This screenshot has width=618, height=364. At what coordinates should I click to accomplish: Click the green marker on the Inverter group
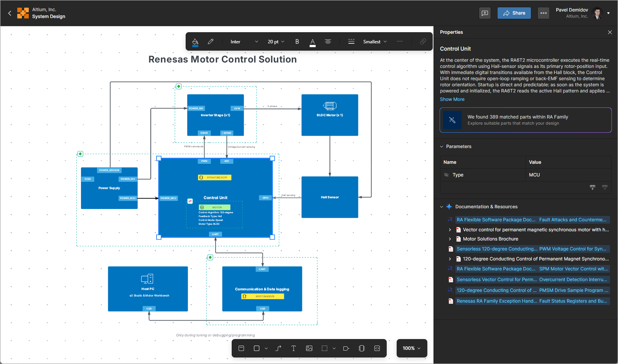click(178, 86)
